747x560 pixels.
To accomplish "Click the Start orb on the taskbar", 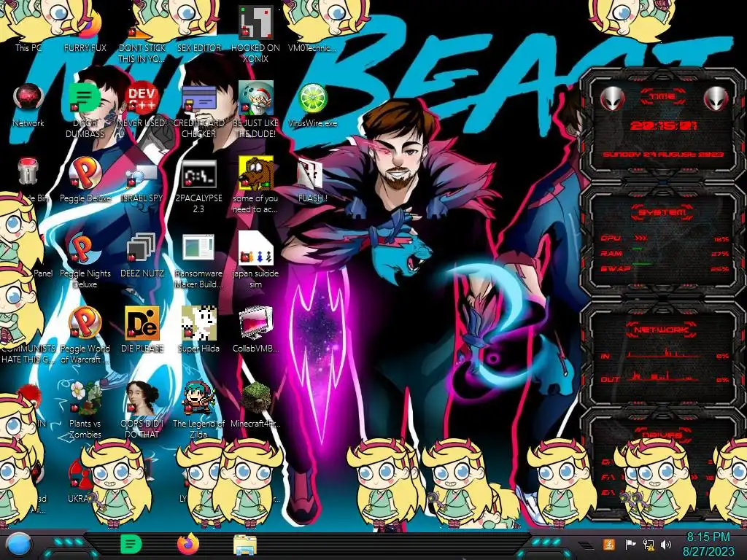I will pos(19,545).
